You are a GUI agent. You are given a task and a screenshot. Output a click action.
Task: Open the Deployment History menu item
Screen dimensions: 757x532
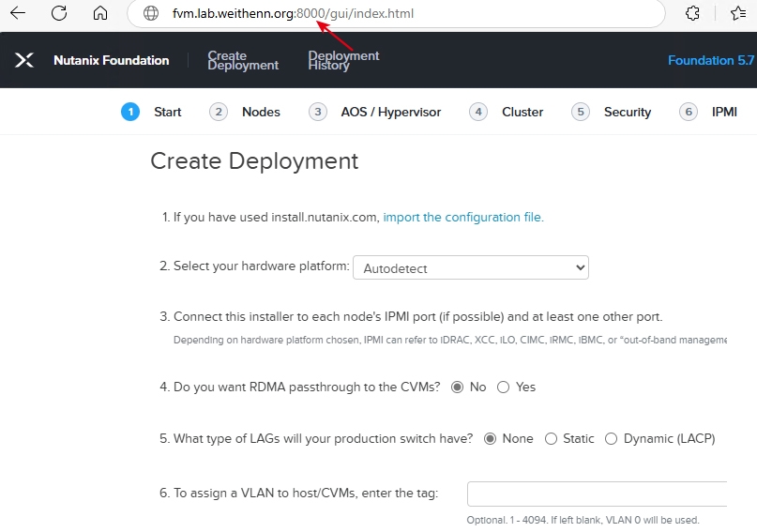pyautogui.click(x=343, y=60)
